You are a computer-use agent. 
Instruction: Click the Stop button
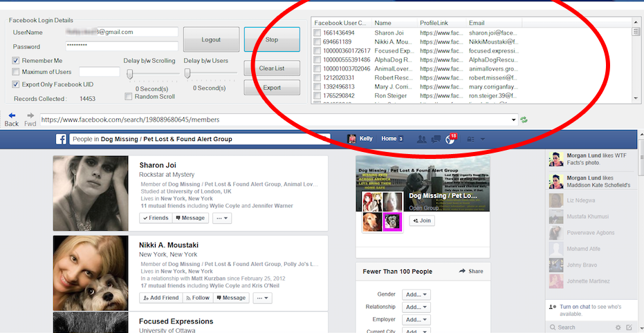click(x=272, y=40)
